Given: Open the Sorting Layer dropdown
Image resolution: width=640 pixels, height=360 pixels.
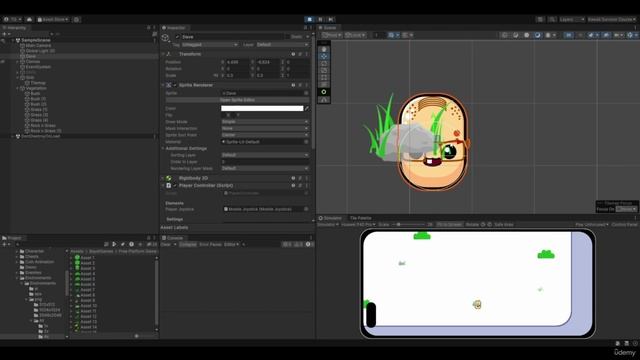Looking at the screenshot, I should pos(264,155).
